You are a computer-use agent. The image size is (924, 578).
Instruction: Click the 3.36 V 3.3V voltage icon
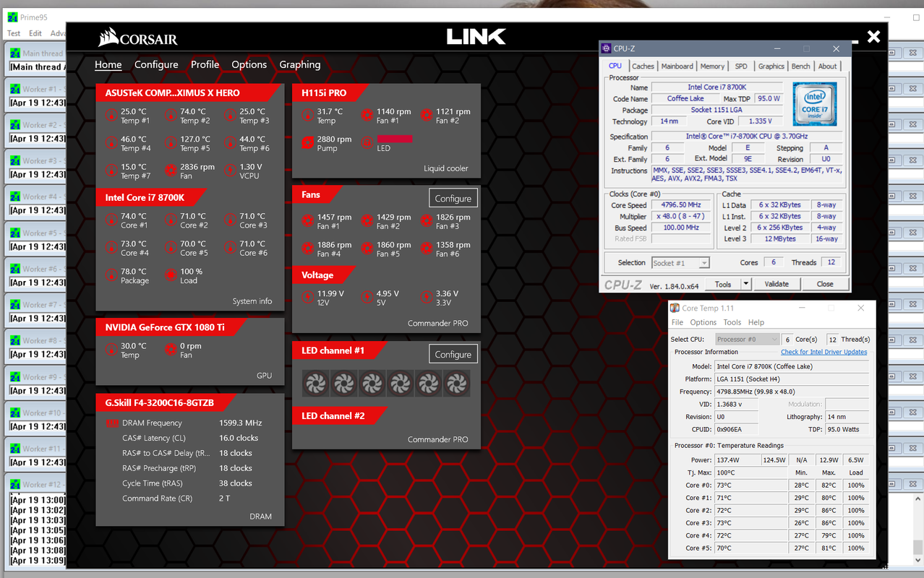[426, 298]
